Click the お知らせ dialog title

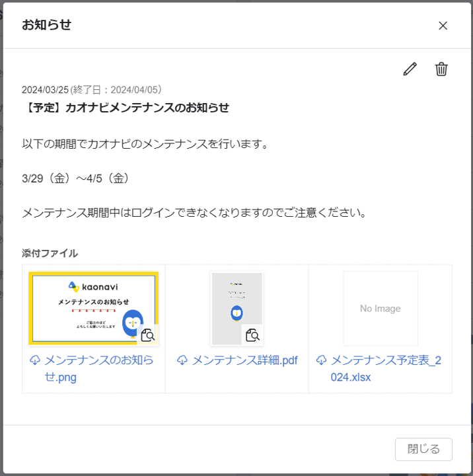click(x=46, y=25)
